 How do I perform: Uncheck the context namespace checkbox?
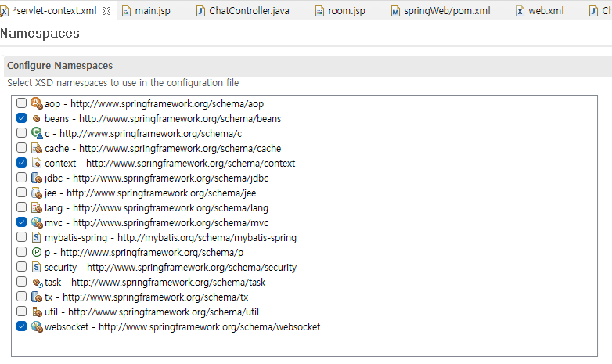21,163
